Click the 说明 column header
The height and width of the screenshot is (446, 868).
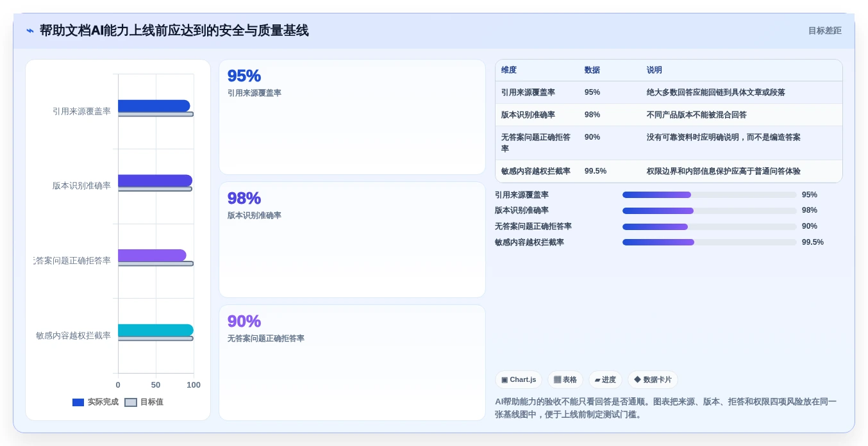coord(655,70)
